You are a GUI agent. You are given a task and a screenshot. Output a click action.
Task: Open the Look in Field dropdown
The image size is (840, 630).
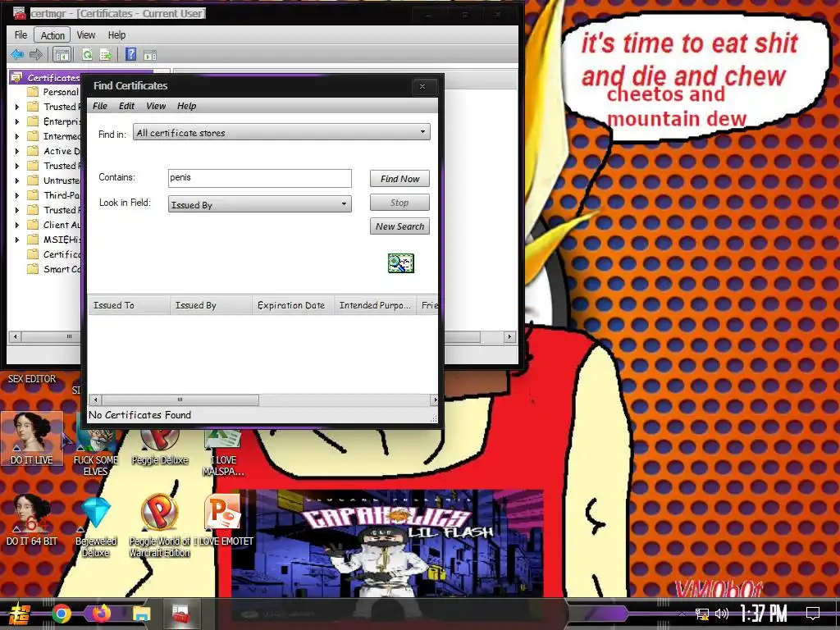260,204
